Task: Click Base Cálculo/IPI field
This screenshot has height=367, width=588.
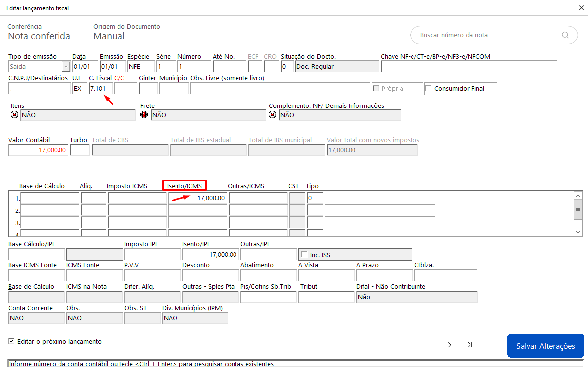Action: pyautogui.click(x=36, y=254)
